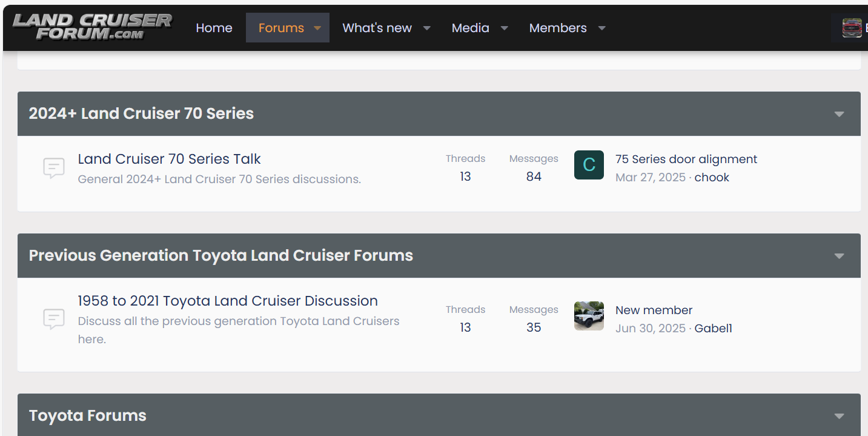Click the Mar 27, 2025 post date
This screenshot has height=436, width=868.
[x=651, y=178]
